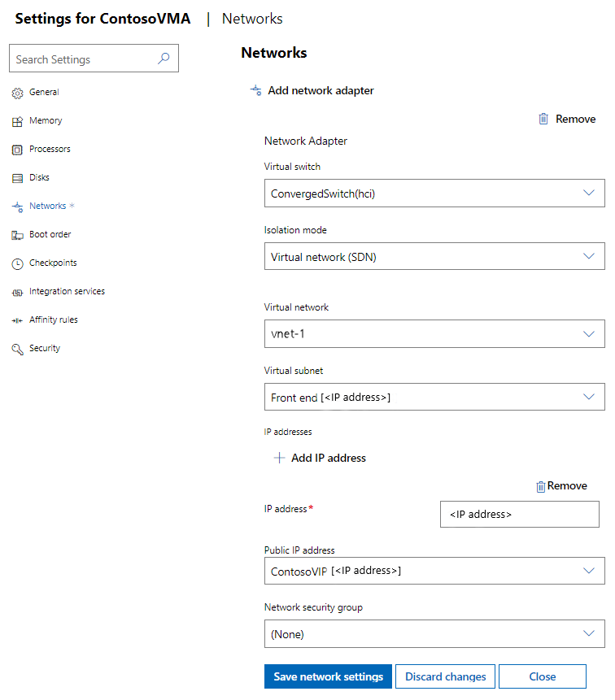Open the Virtual network vnet-1 dropdown
Screen dimensions: 615x700
pos(434,333)
